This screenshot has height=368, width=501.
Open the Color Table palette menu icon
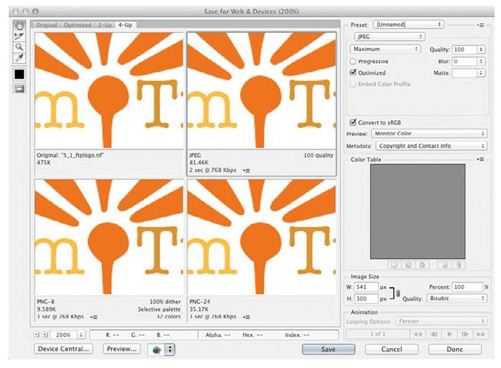[480, 159]
